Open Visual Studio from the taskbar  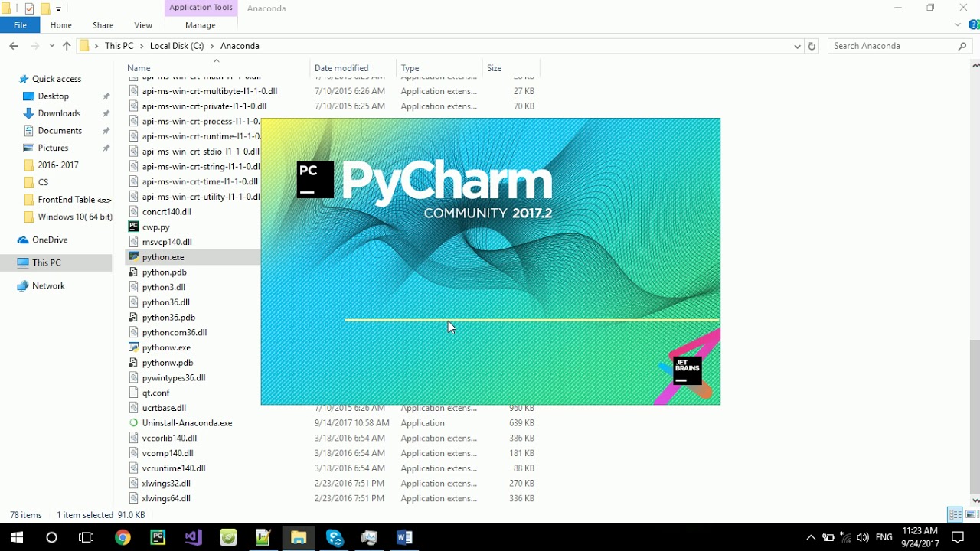click(193, 538)
